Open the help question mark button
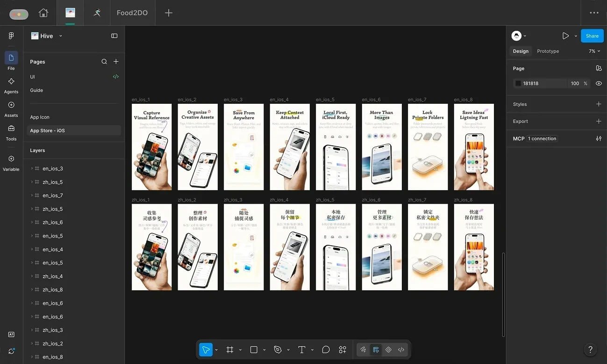This screenshot has width=607, height=364. coord(590,349)
